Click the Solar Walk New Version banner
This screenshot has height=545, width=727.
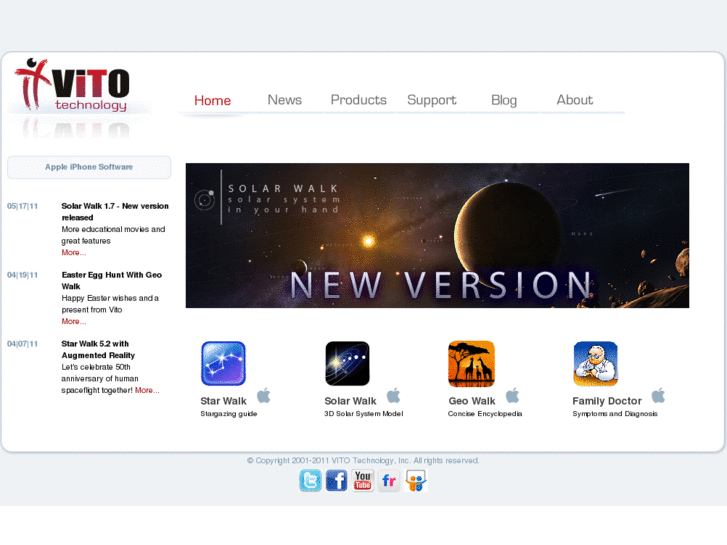pos(437,235)
